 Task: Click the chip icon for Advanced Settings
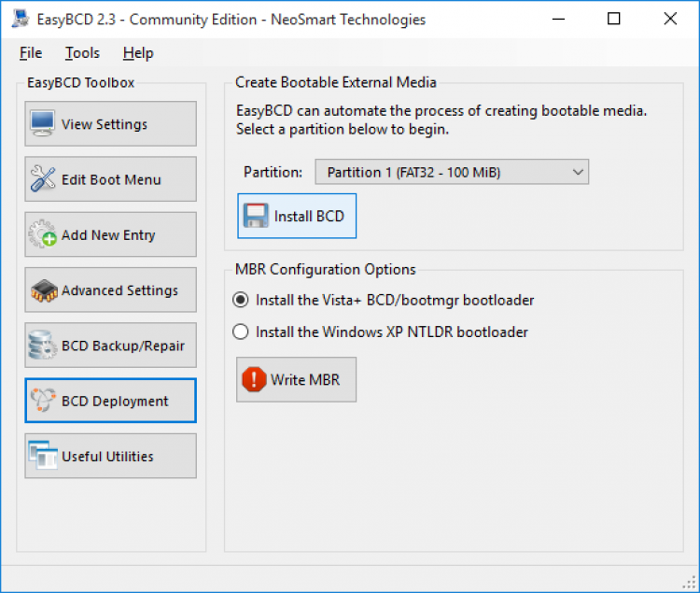click(x=43, y=290)
